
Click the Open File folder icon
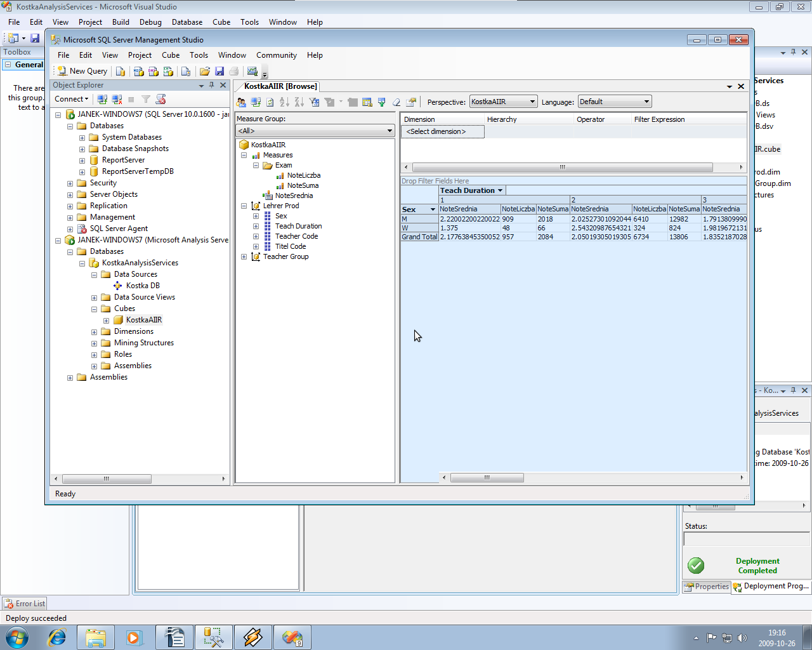[204, 71]
